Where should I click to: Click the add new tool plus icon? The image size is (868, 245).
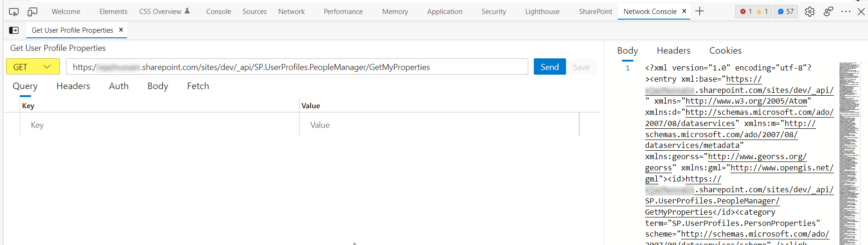700,11
